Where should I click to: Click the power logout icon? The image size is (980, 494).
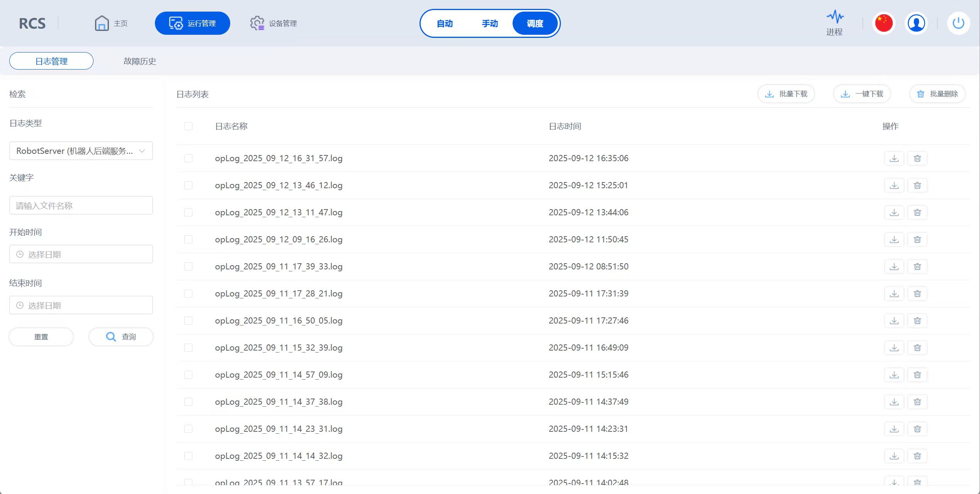coord(958,23)
